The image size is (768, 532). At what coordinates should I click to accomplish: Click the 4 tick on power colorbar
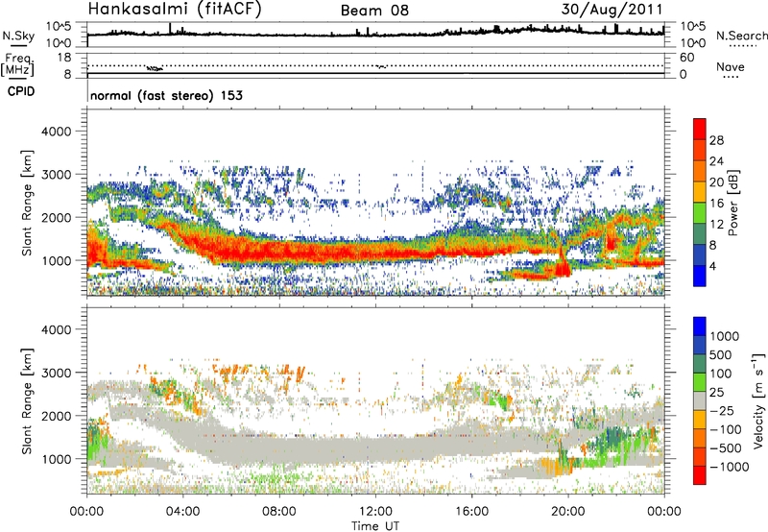click(712, 266)
